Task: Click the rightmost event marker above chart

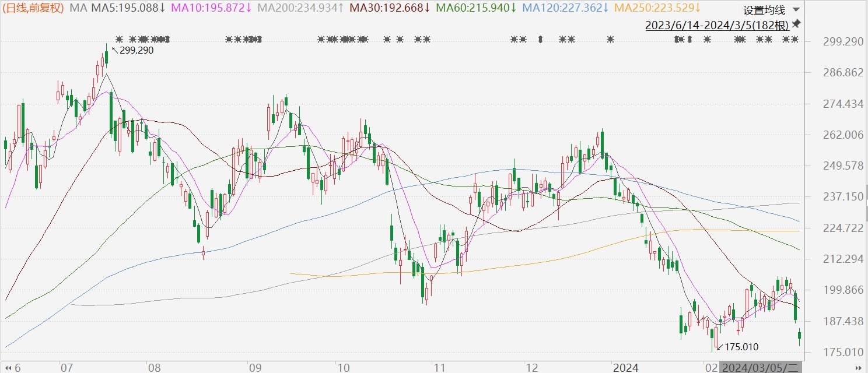Action: 795,40
